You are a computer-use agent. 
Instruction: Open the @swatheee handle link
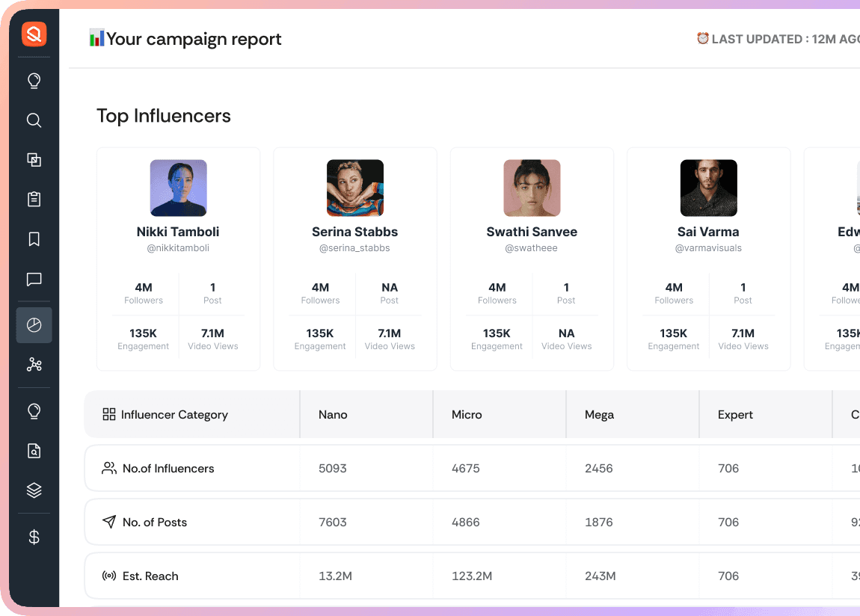point(531,248)
